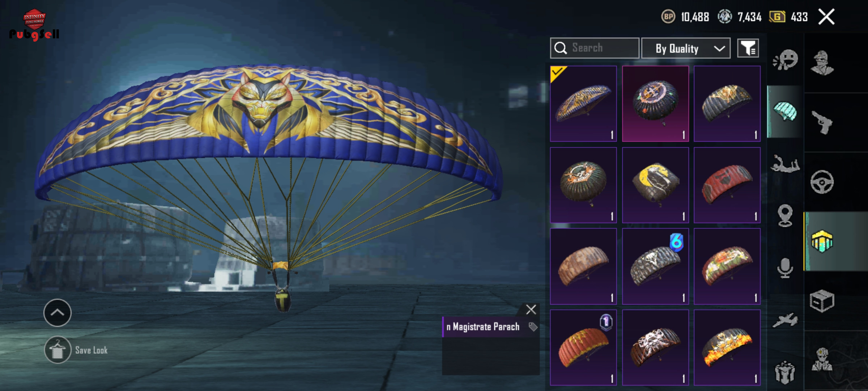Open the By Quality sort dropdown
This screenshot has height=391, width=868.
coord(686,48)
